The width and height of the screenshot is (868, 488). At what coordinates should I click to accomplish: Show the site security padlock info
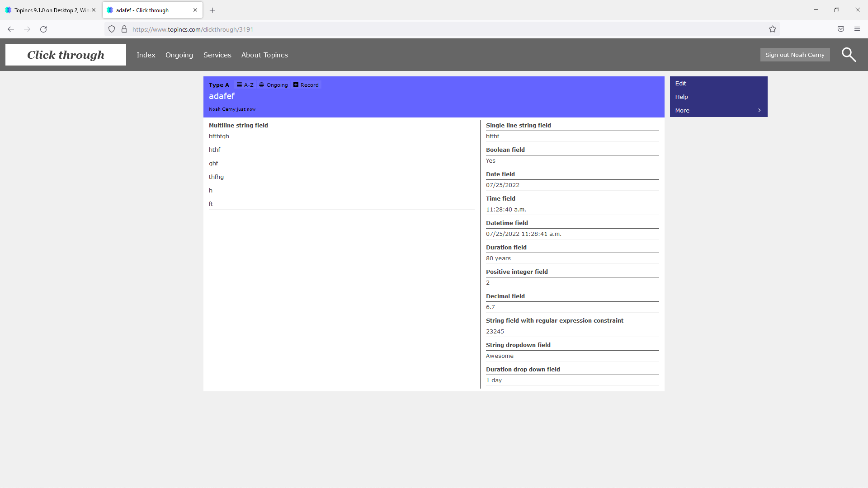coord(124,29)
